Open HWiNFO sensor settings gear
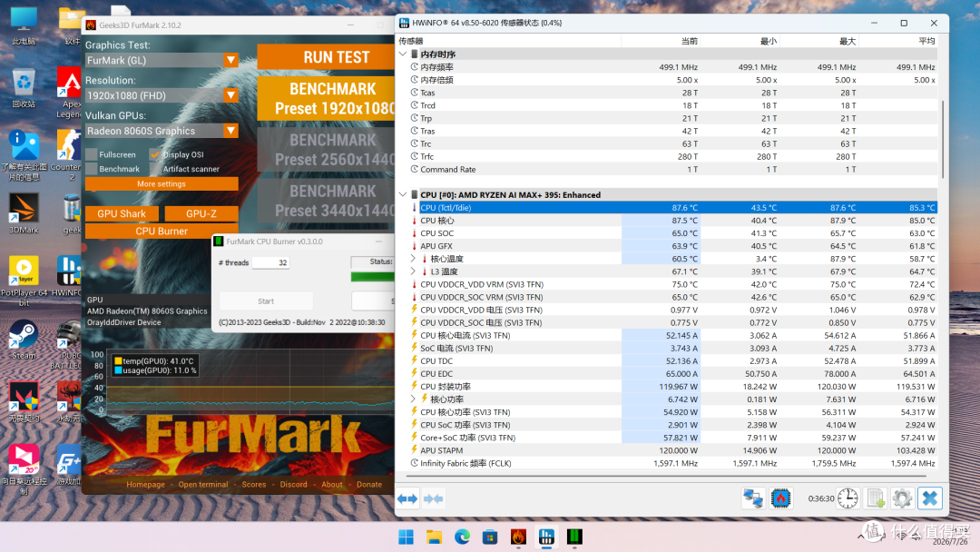 pos(902,498)
